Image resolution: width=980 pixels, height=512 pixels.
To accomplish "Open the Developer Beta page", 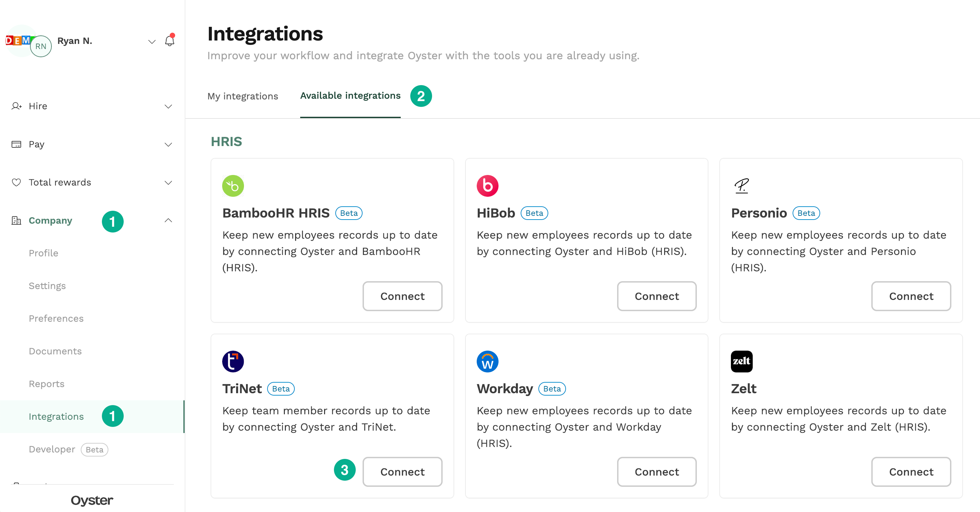I will tap(52, 449).
